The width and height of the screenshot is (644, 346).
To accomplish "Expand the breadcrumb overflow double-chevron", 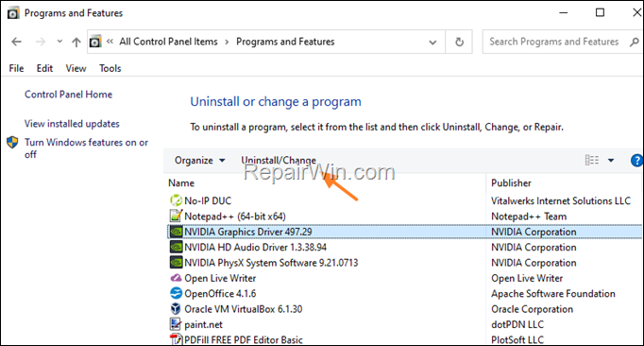I will [110, 42].
